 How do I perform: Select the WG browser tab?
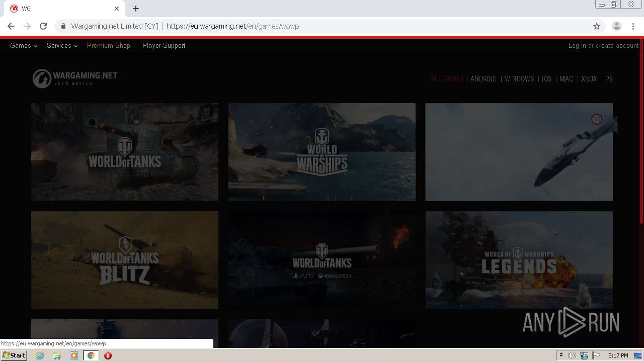click(x=64, y=9)
